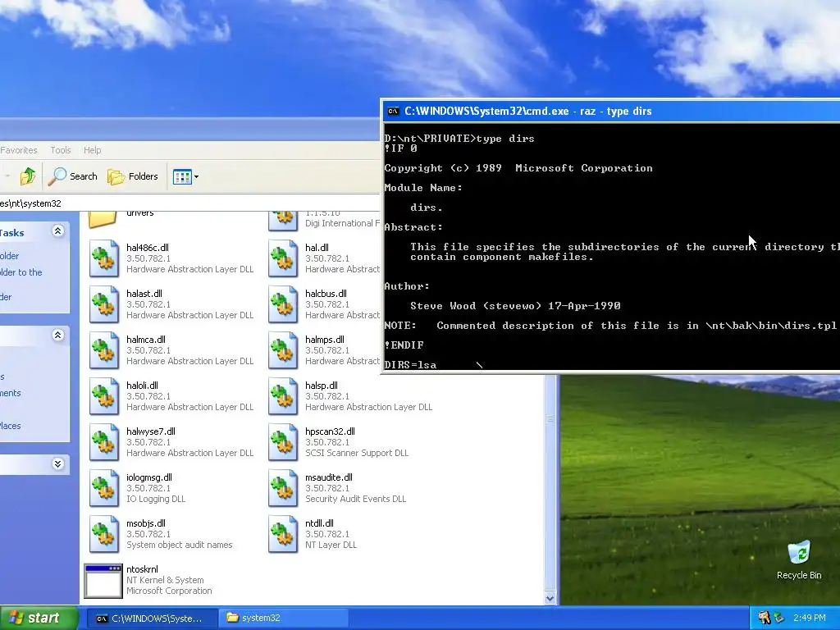Click the msobjs.dll file name
Screen dimensions: 840x630
146,524
